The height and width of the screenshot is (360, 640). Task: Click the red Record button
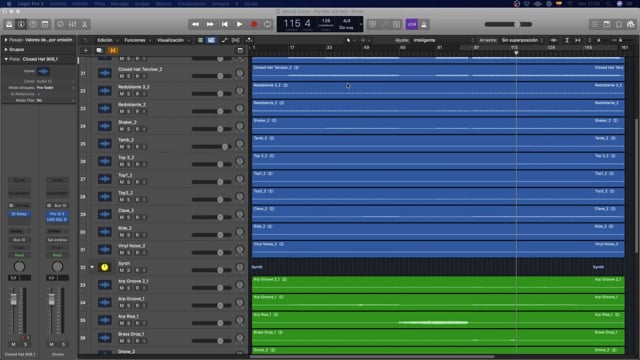[254, 24]
